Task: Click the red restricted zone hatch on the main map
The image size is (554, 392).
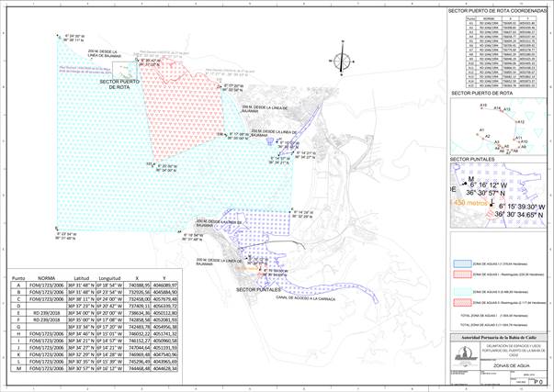Action: click(x=184, y=113)
